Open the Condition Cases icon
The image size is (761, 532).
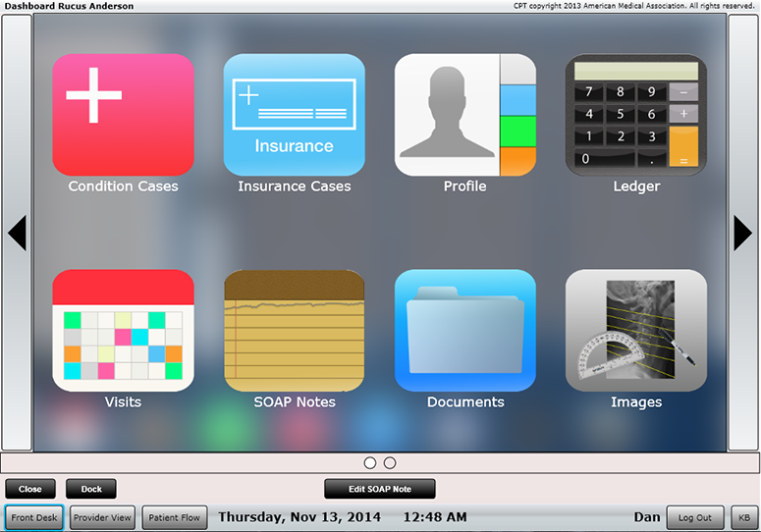(123, 115)
